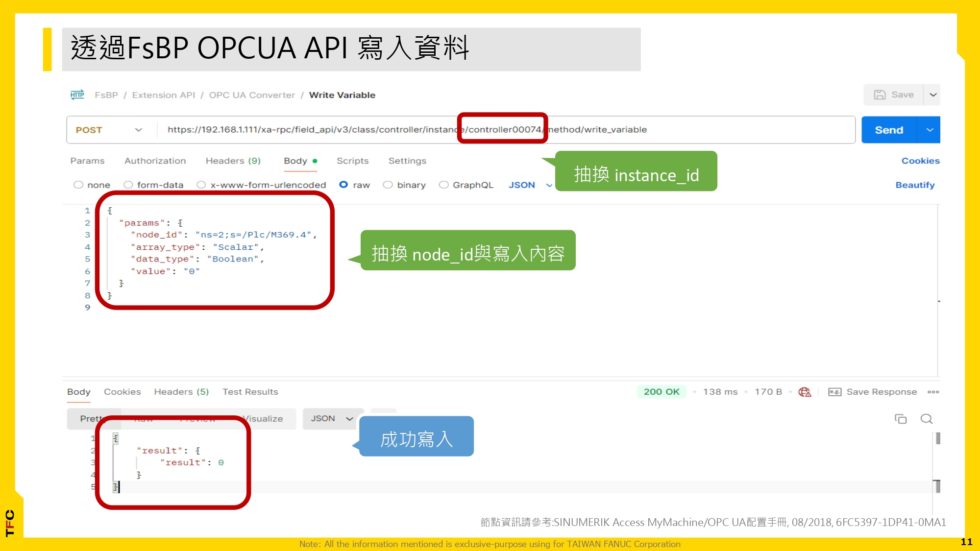Open the Extension API breadcrumb
The width and height of the screenshot is (980, 551).
163,95
